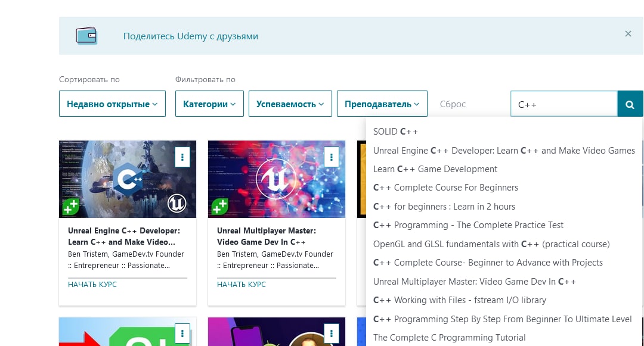
Task: Click НАЧАТЬ КУРС under Unreal Multiplayer Master
Action: click(241, 284)
